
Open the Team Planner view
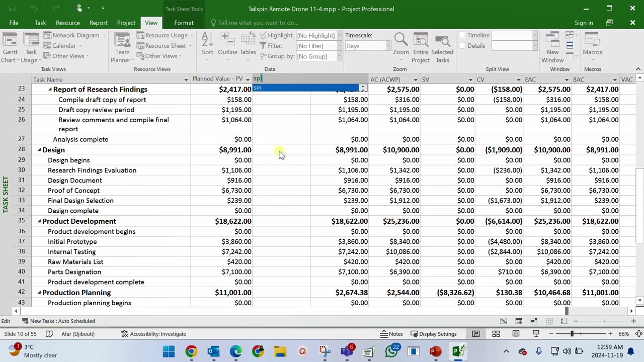click(122, 48)
